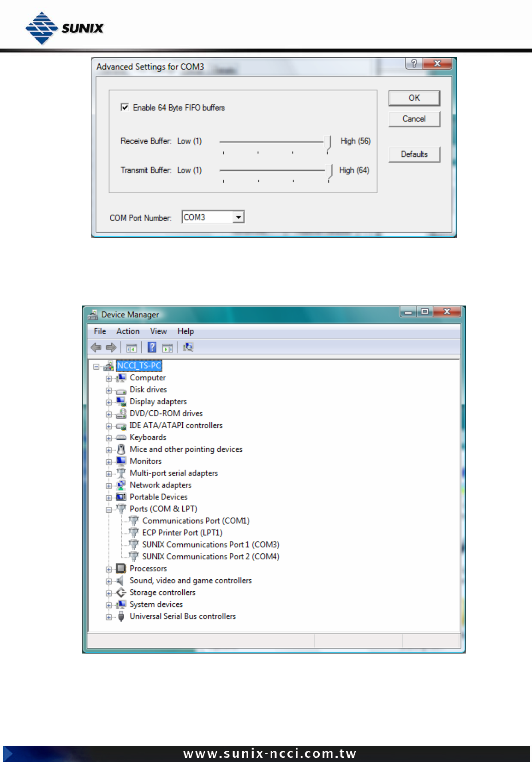This screenshot has height=762, width=532.
Task: Toggle the Show/Hide Console Tree toolbar icon
Action: coord(132,348)
